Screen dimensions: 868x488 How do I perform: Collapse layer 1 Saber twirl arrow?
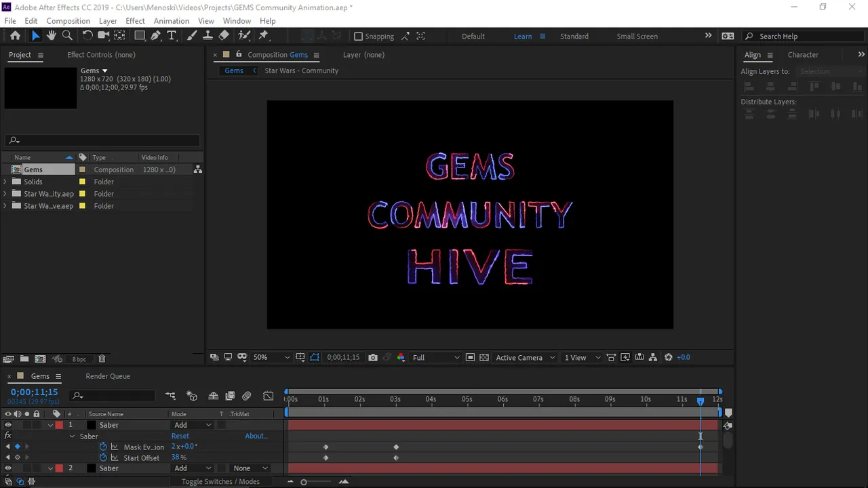[50, 425]
